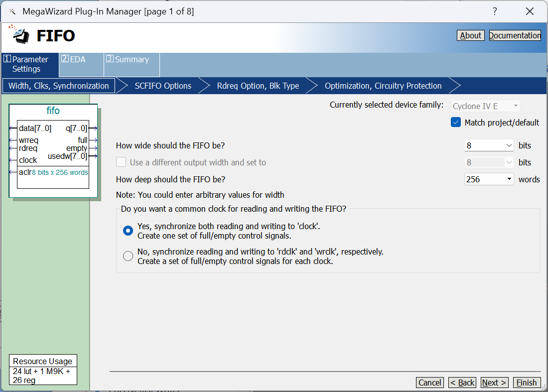This screenshot has height=392, width=548.
Task: Click the full output port label
Action: point(83,140)
